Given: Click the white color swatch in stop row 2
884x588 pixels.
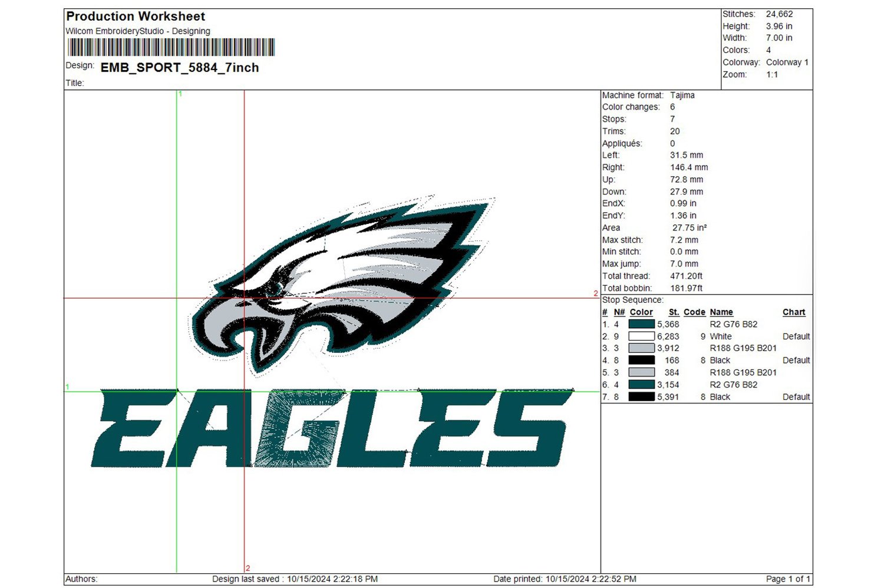Looking at the screenshot, I should pyautogui.click(x=641, y=336).
